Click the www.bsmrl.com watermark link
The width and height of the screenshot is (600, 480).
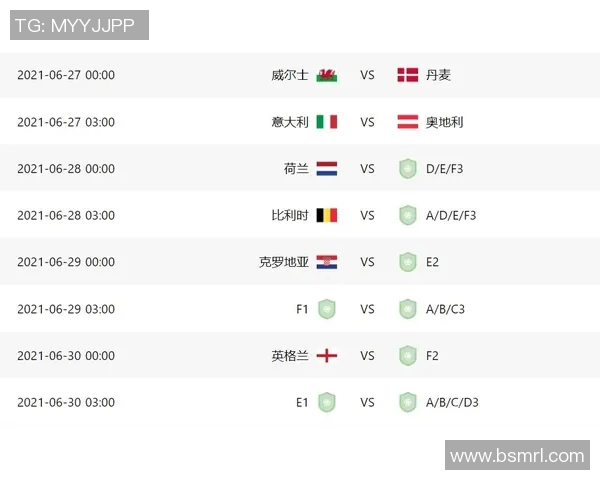click(516, 456)
